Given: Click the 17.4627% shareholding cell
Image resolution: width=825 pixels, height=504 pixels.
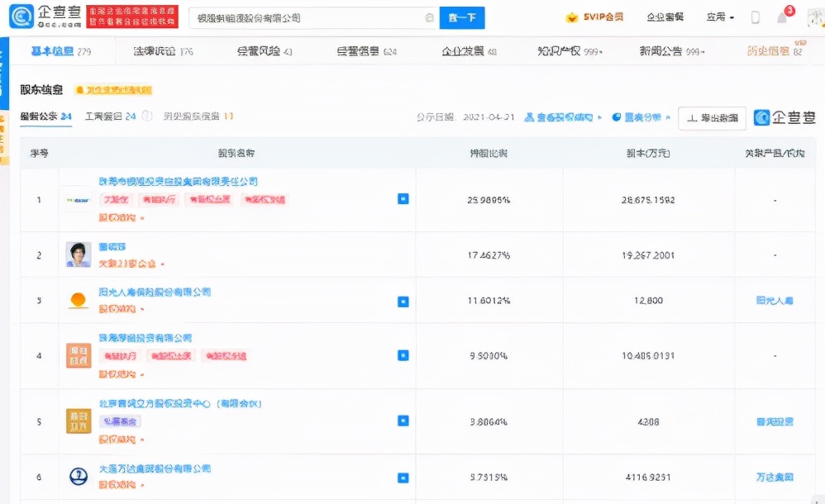Looking at the screenshot, I should 489,255.
